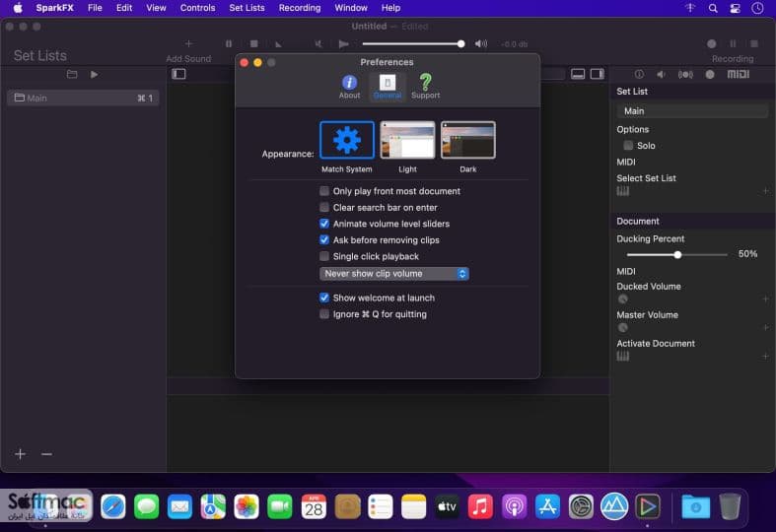Click the speaker icon beside -0.0 db
Image resolution: width=776 pixels, height=532 pixels.
(x=481, y=44)
